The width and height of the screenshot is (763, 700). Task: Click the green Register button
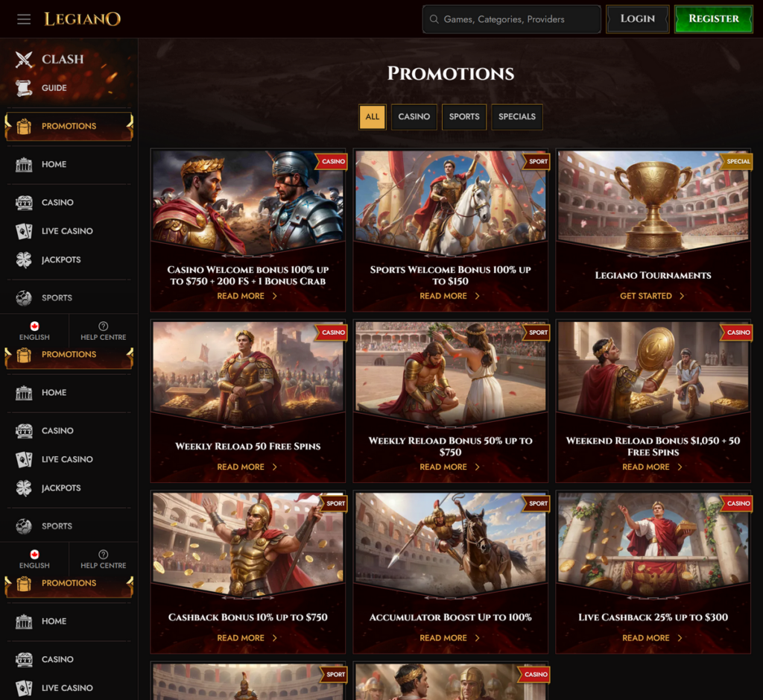coord(713,19)
